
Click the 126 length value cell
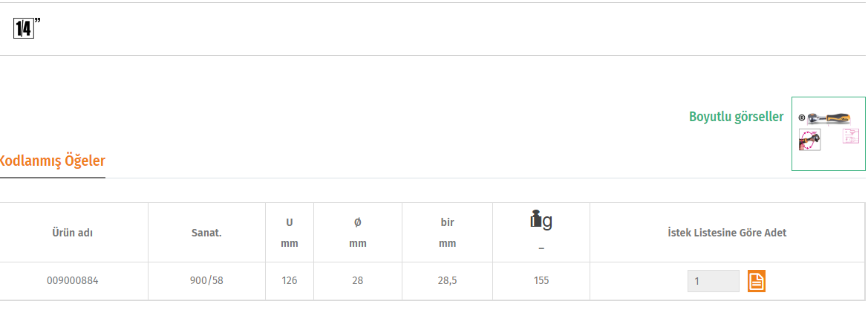point(290,281)
